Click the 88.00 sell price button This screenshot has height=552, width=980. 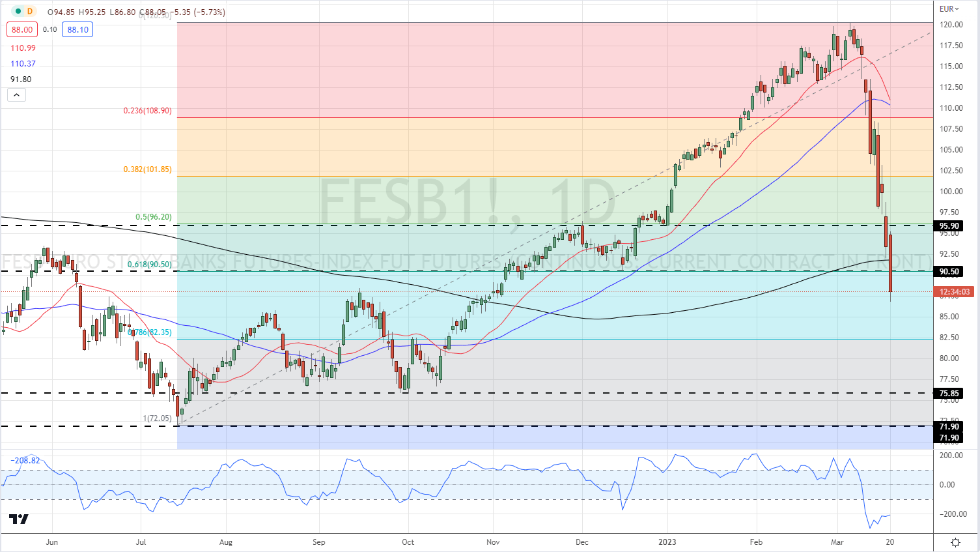22,29
